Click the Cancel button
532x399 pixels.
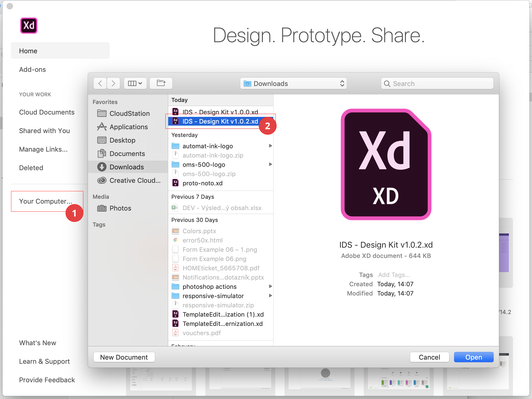pos(429,357)
